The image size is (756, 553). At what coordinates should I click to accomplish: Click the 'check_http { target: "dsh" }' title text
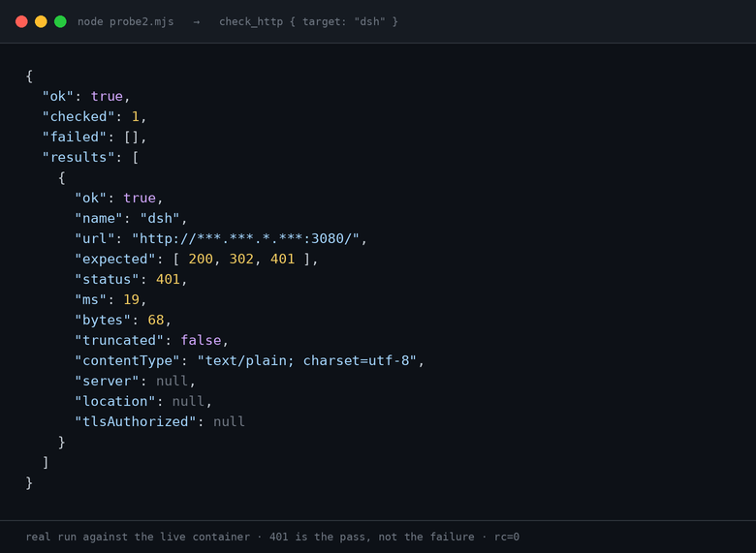[x=308, y=21]
